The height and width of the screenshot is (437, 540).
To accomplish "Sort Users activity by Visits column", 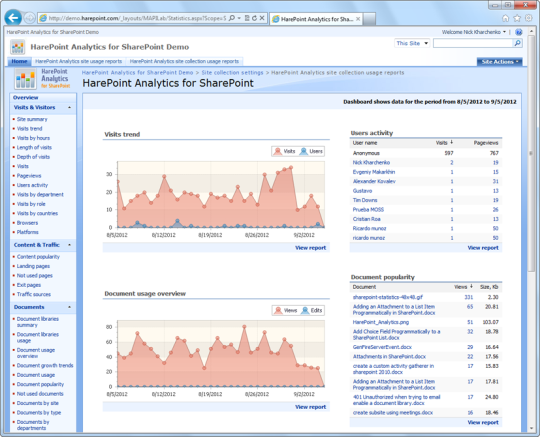I will pos(444,143).
